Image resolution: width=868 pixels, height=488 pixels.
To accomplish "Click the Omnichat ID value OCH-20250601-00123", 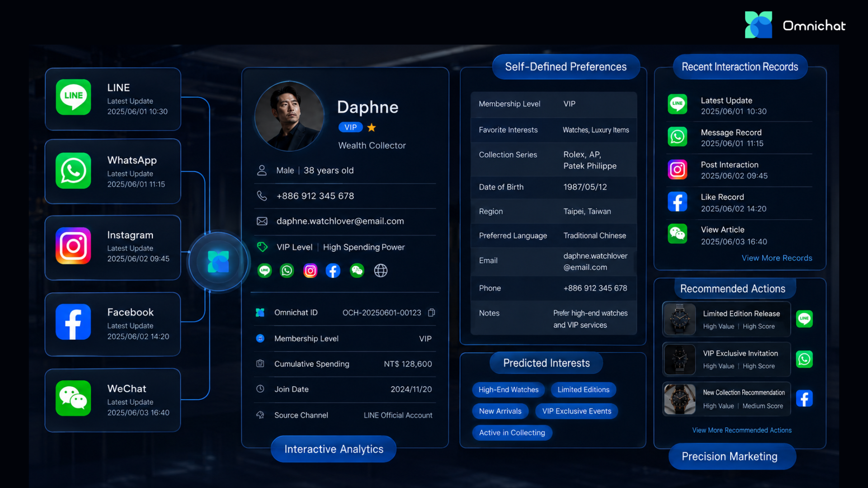I will [x=382, y=313].
